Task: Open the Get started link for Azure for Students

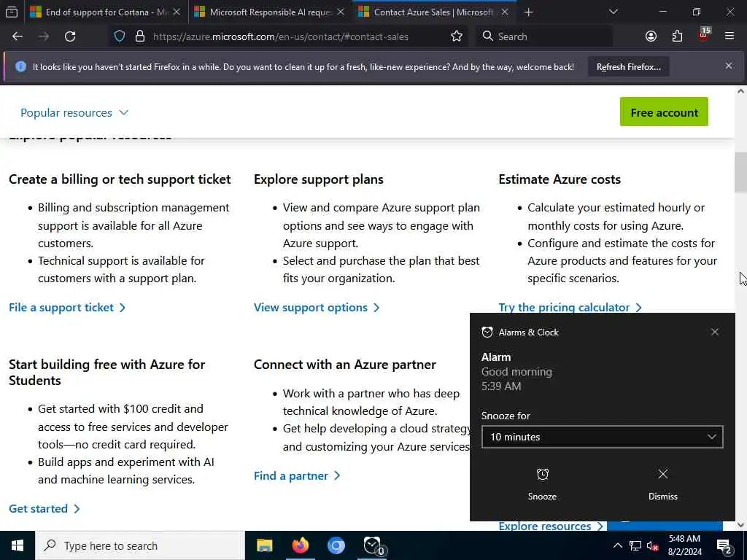Action: [44, 508]
